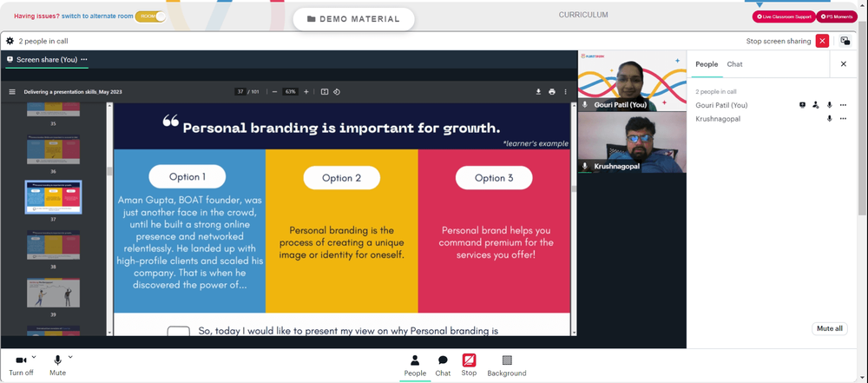Mute your microphone
The width and height of the screenshot is (868, 383).
coord(57,366)
